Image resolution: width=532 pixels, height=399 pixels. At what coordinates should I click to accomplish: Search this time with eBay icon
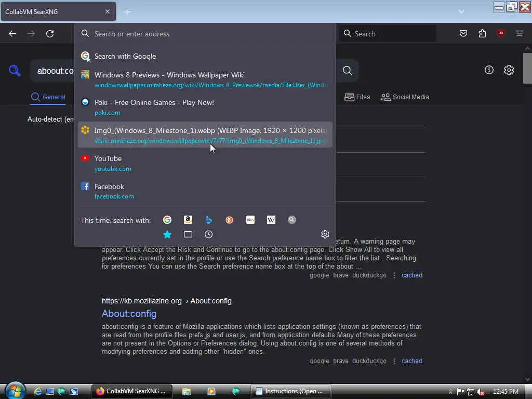pyautogui.click(x=250, y=220)
